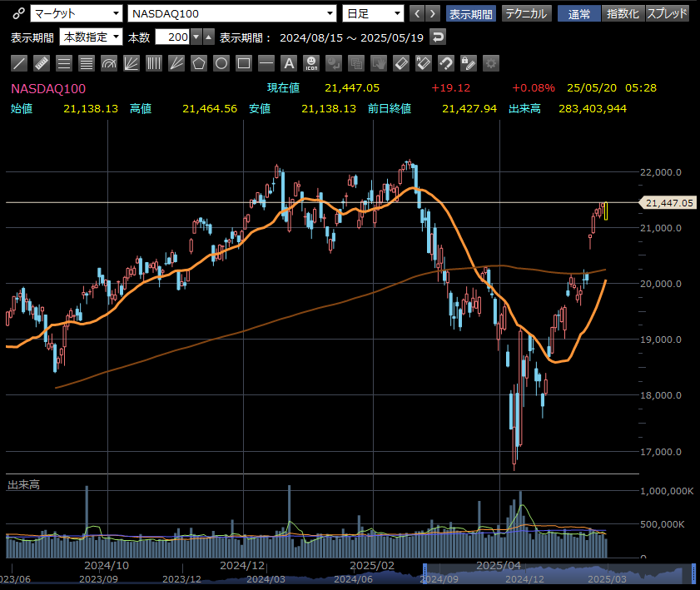The image size is (700, 590).
Task: Select the four horizontal lines retracement tool
Action: [87, 63]
